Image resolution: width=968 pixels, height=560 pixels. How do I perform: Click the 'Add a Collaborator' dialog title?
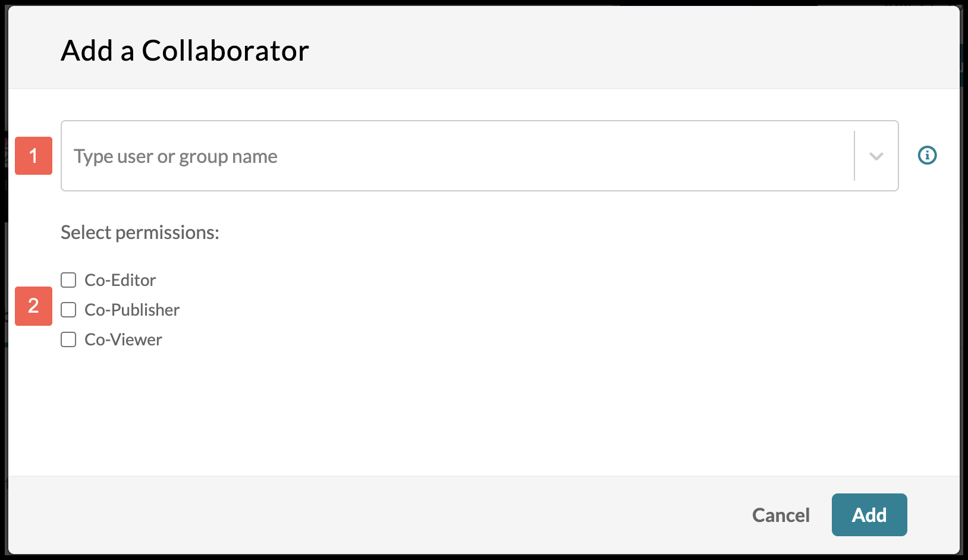click(x=185, y=51)
